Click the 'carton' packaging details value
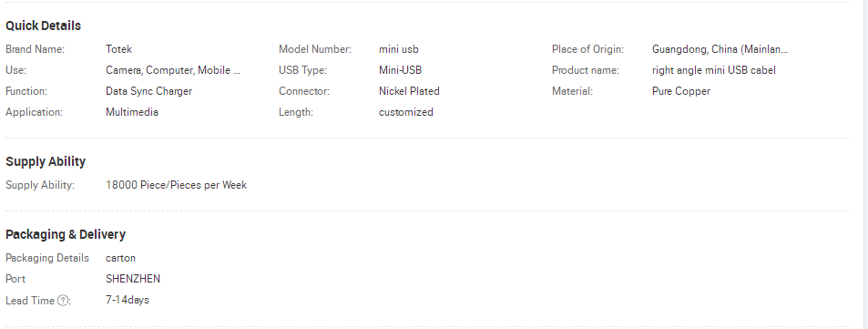The height and width of the screenshot is (329, 868). pos(120,258)
